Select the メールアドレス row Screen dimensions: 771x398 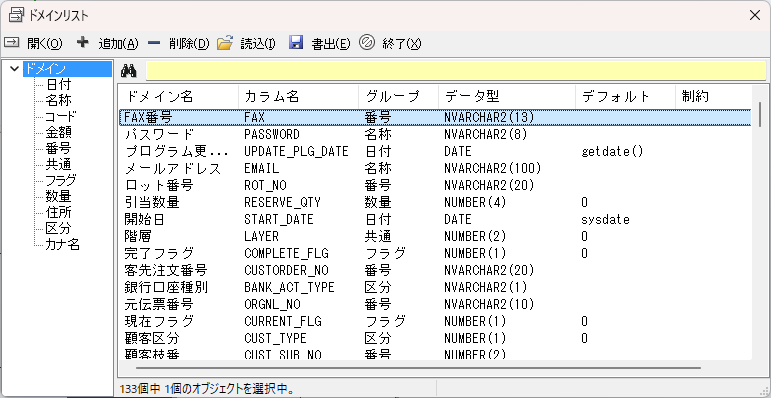click(x=435, y=168)
